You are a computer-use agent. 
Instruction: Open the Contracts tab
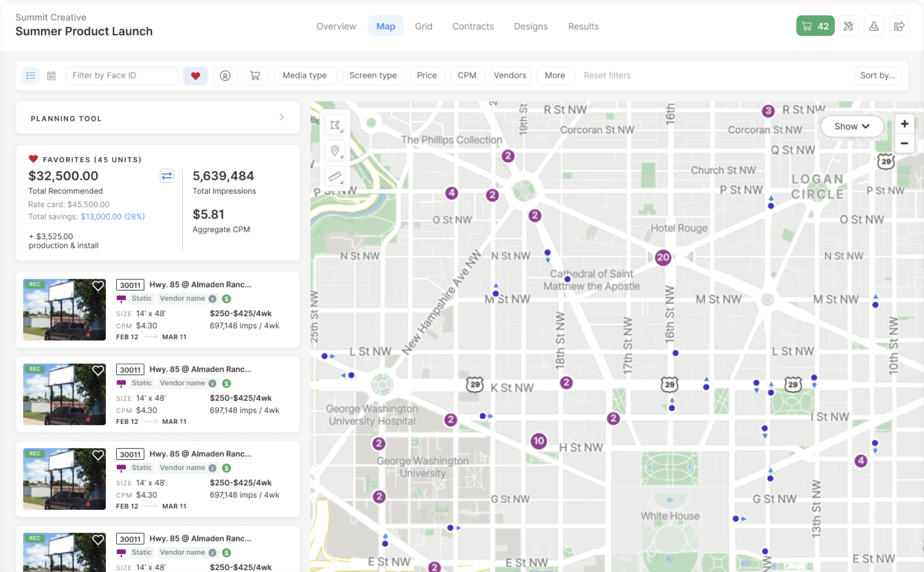pos(473,26)
